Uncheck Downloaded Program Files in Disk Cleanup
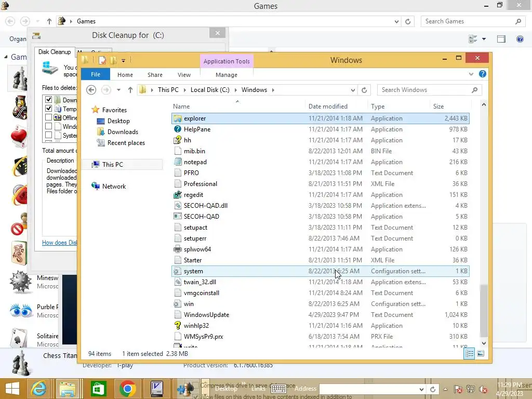532x399 pixels. 48,99
